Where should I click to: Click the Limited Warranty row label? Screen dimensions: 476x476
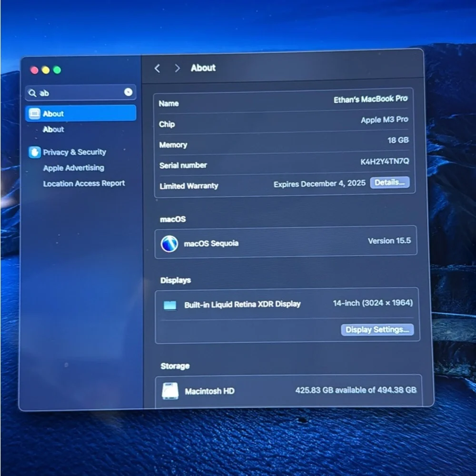189,186
